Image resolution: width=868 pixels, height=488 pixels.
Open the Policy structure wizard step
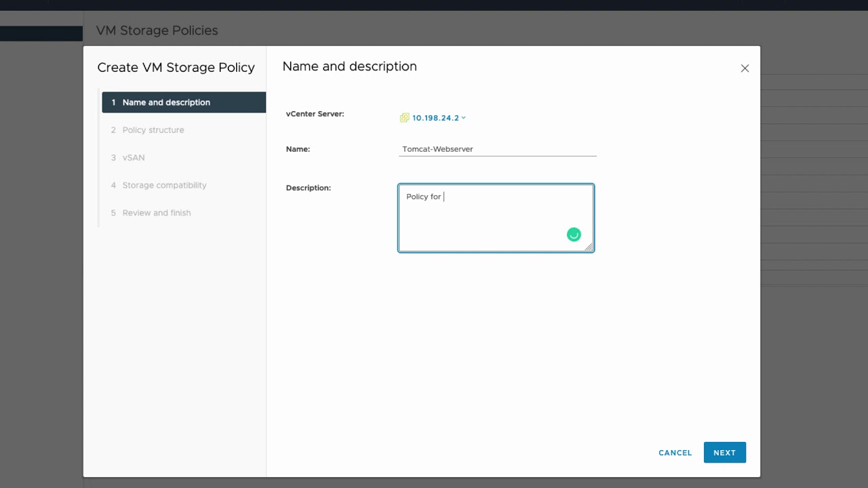pos(153,130)
